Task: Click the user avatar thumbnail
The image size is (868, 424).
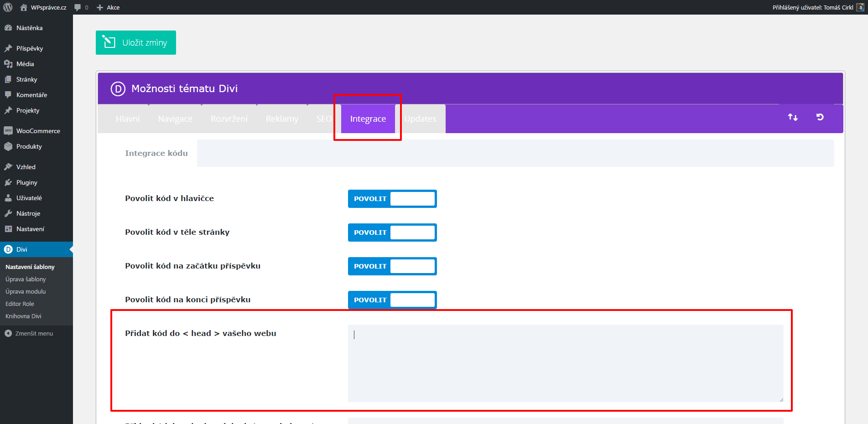Action: [860, 7]
